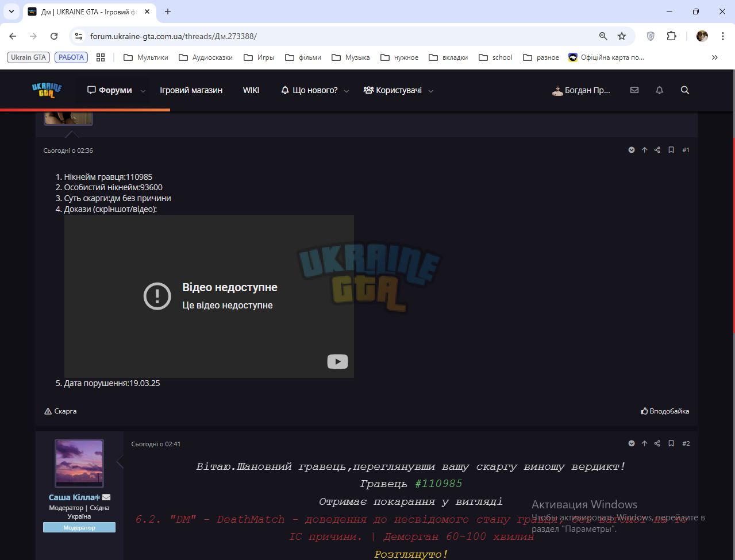Open site information icon in address bar
This screenshot has height=560, width=735.
click(79, 36)
